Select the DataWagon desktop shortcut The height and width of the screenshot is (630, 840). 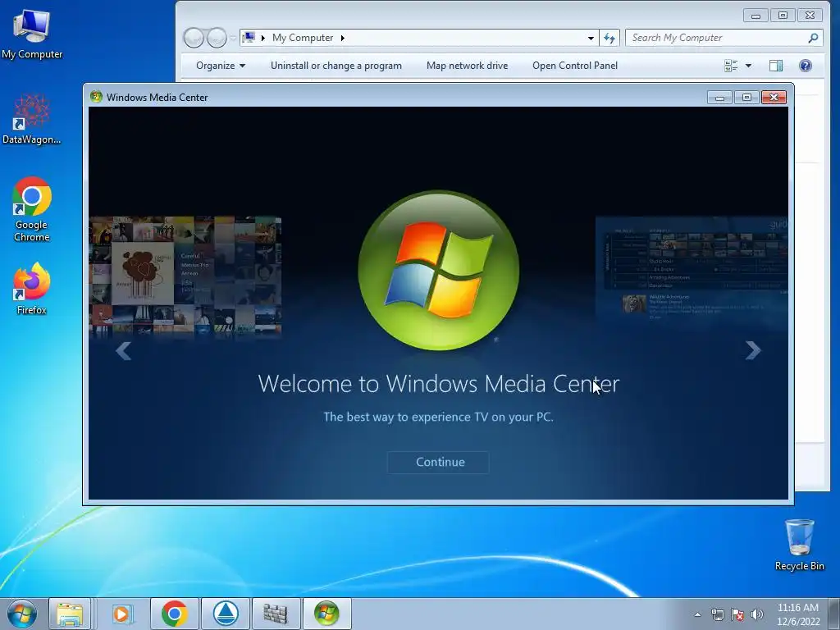(32, 119)
